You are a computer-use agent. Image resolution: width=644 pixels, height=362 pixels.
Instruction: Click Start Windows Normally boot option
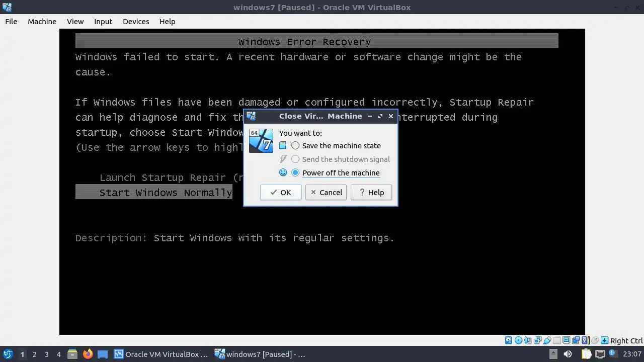coord(154,192)
